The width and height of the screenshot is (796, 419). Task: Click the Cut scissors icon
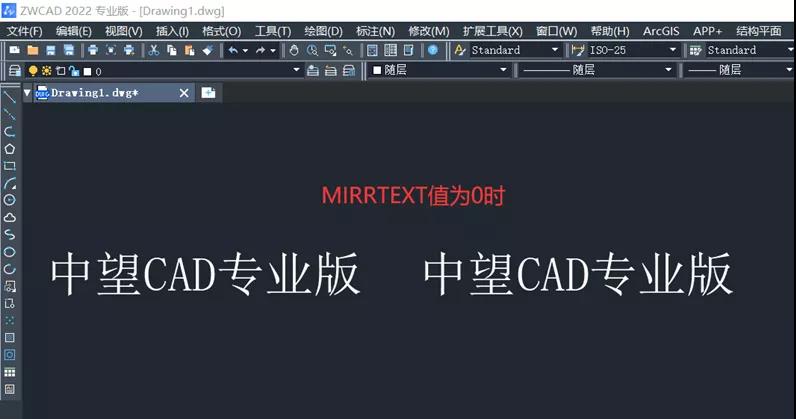tap(154, 50)
